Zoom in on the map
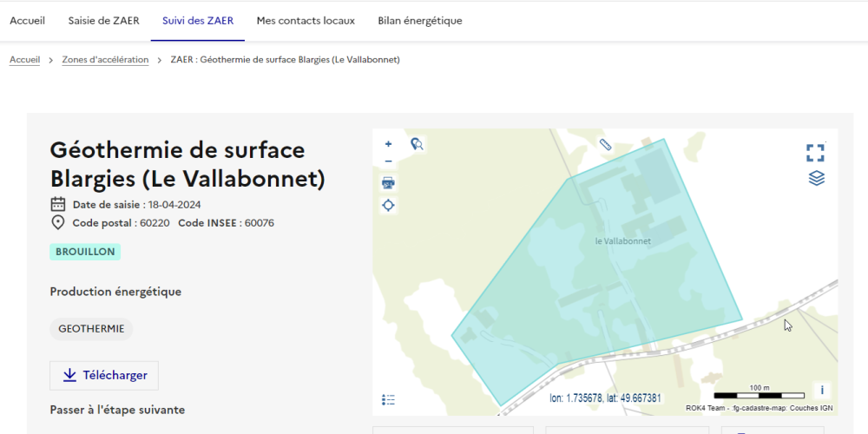 click(x=388, y=144)
